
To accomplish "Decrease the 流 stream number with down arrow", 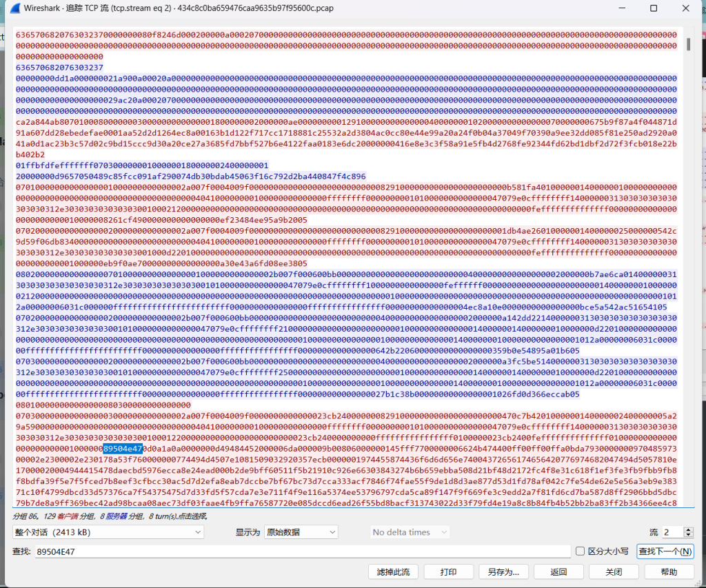I will tap(687, 536).
